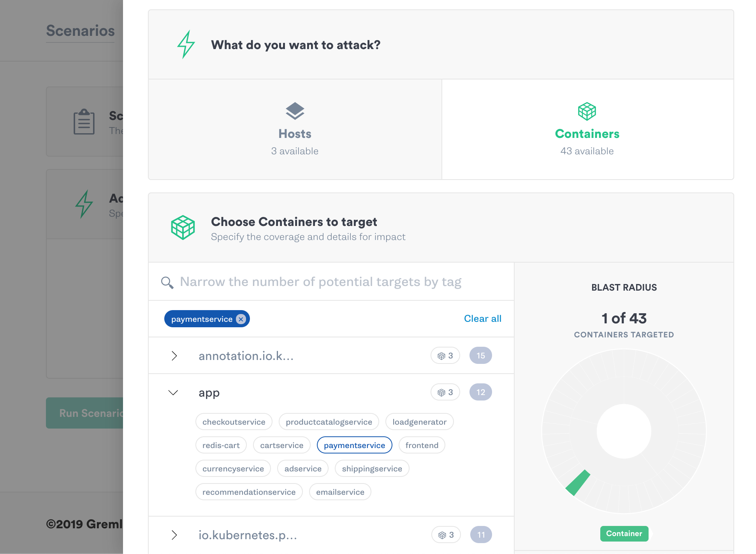Expand the annotation.io.k... tag group
This screenshot has height=554, width=756.
tap(174, 355)
